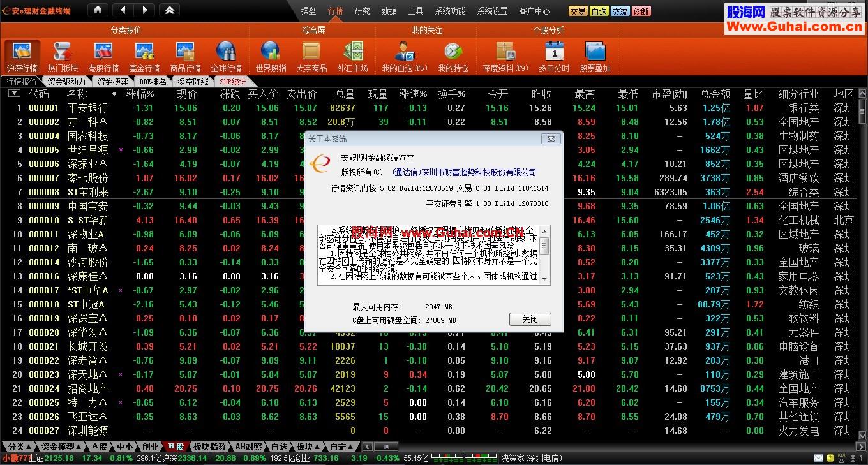Screen dimensions: 868x465
Task: Open the 系统功能 menu
Action: pos(451,11)
